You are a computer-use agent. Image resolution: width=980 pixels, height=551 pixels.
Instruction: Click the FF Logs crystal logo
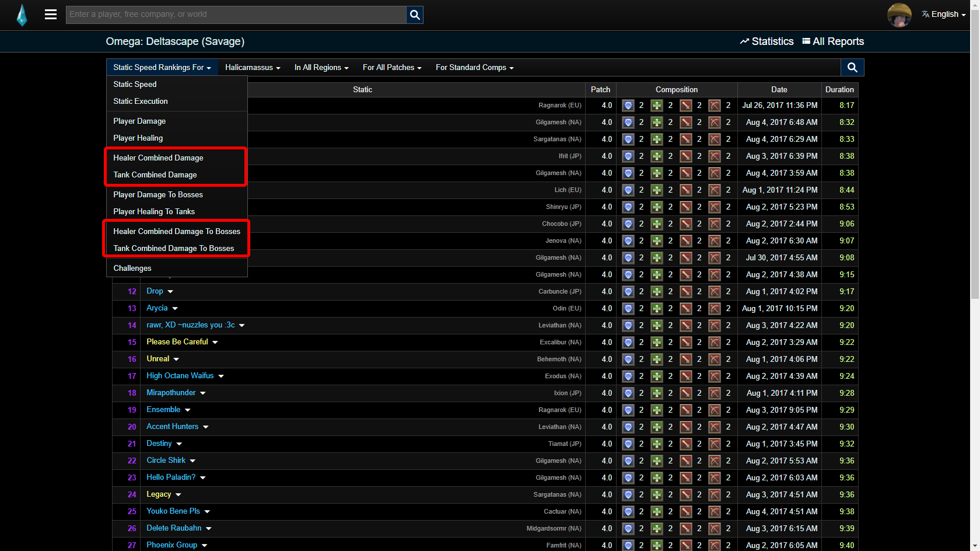[x=22, y=15]
